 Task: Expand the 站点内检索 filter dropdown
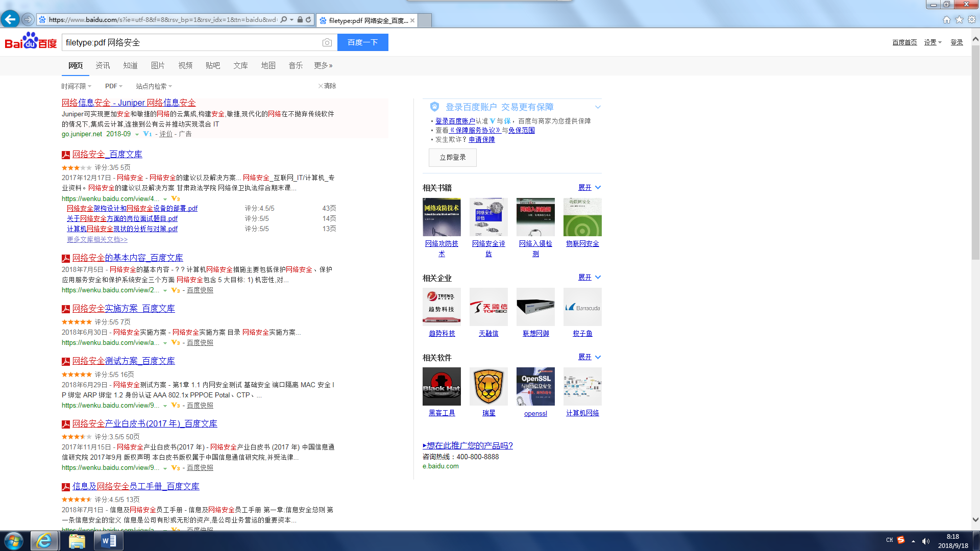[x=154, y=86]
